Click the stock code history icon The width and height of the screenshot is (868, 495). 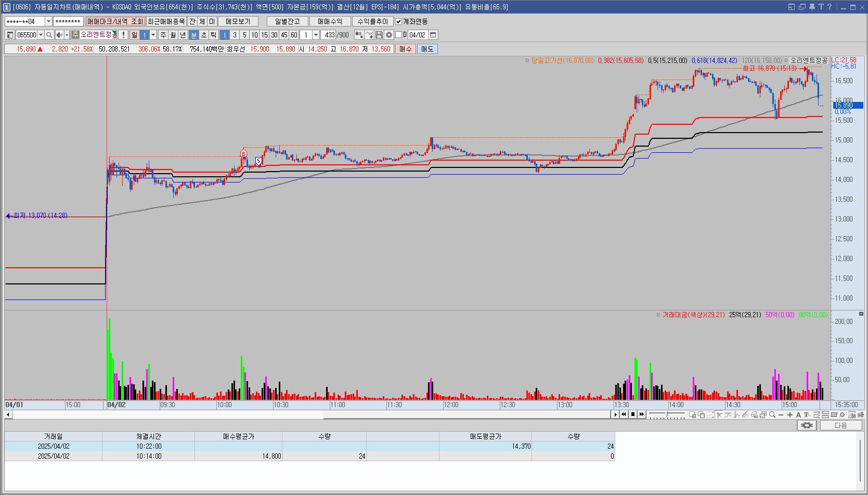point(10,35)
